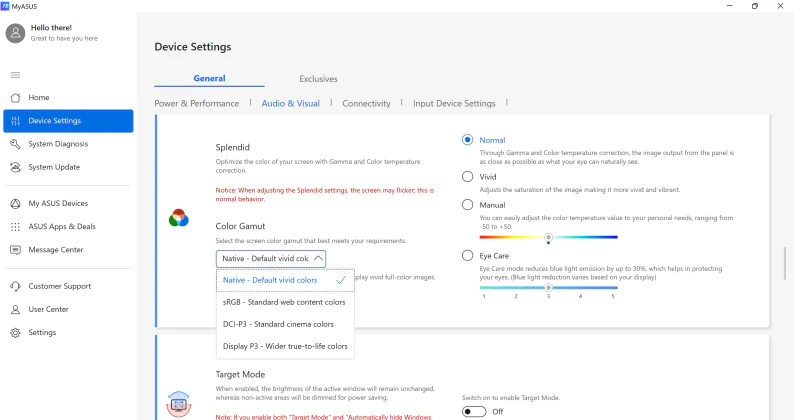Open System Update page
This screenshot has height=420, width=794.
pyautogui.click(x=68, y=167)
